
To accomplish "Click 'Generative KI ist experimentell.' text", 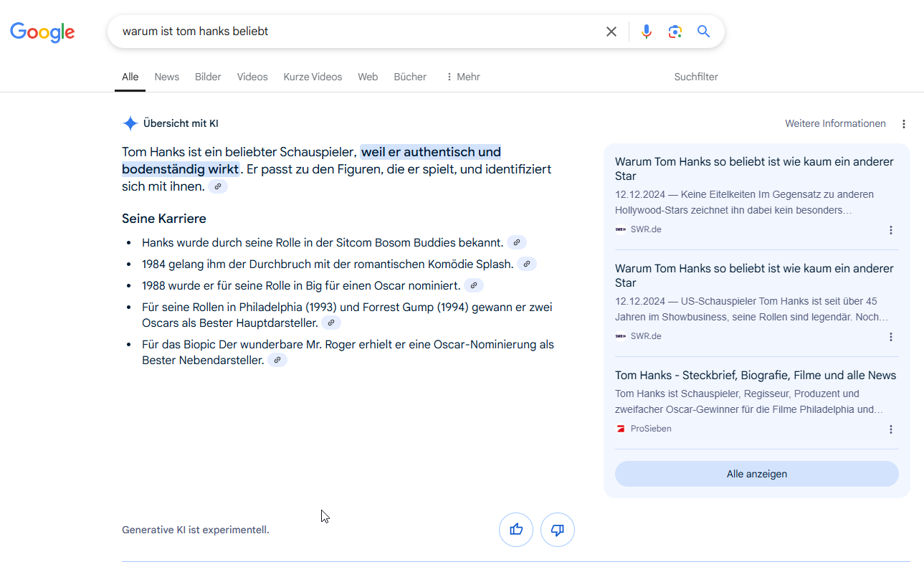I will [196, 530].
